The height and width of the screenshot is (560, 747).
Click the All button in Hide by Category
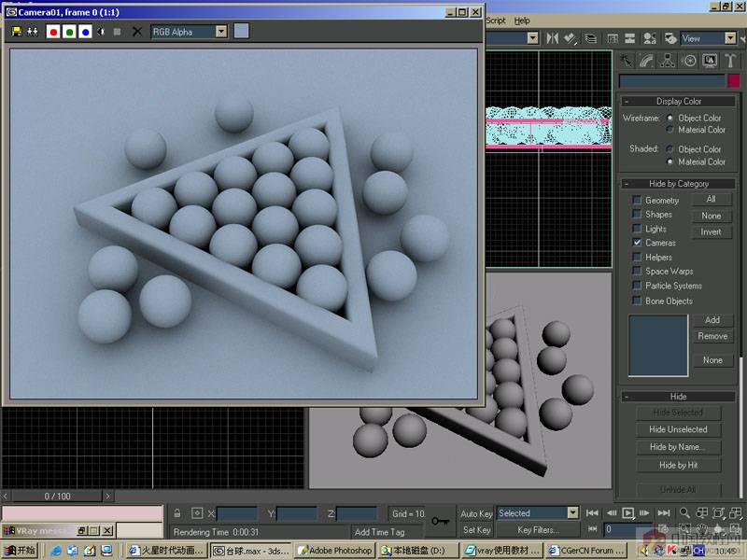(711, 199)
